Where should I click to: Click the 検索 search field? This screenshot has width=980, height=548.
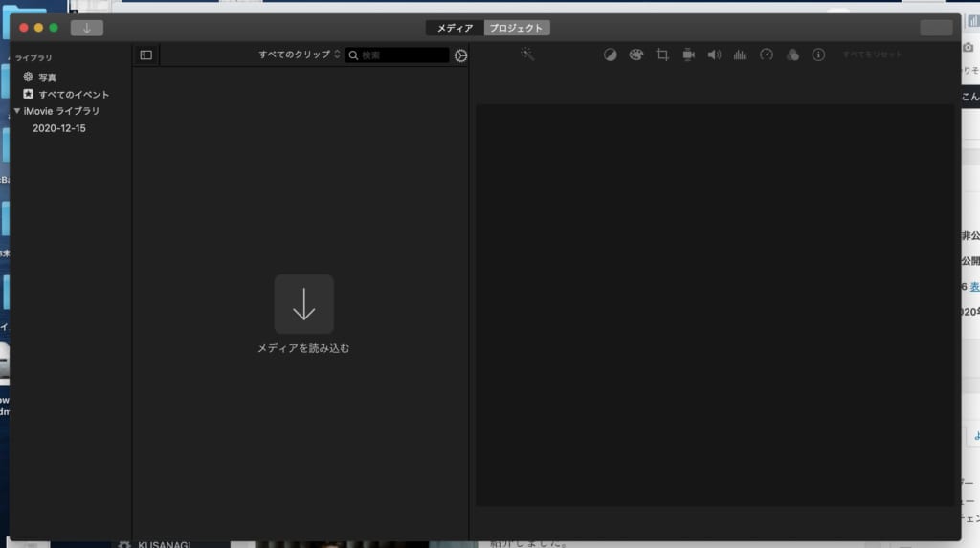click(x=402, y=55)
